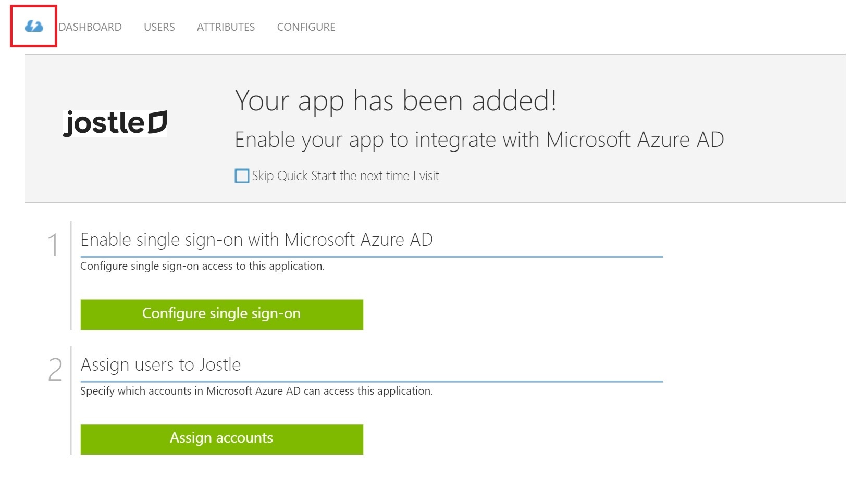Click the Assign users to Jostle heading
This screenshot has height=504, width=865.
click(160, 364)
